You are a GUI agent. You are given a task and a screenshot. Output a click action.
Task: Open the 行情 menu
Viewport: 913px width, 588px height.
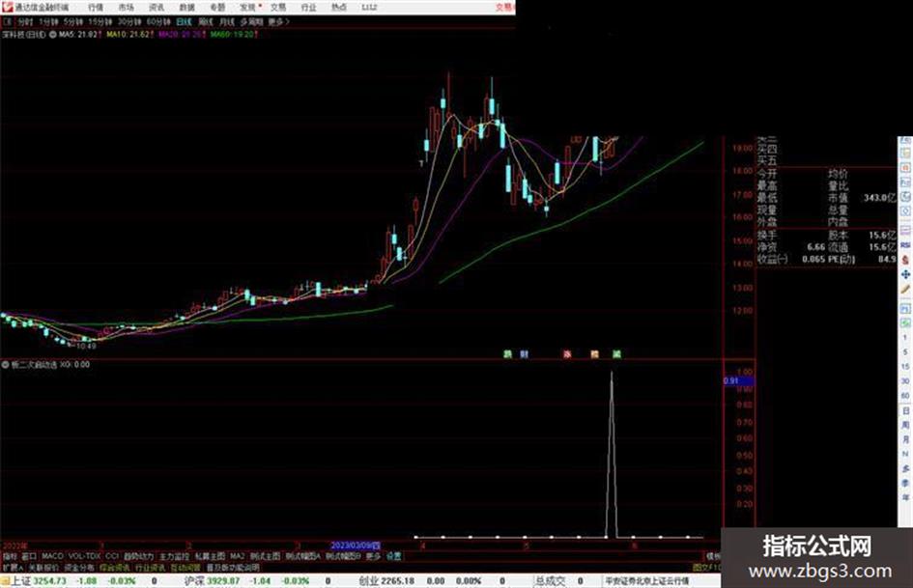(96, 8)
